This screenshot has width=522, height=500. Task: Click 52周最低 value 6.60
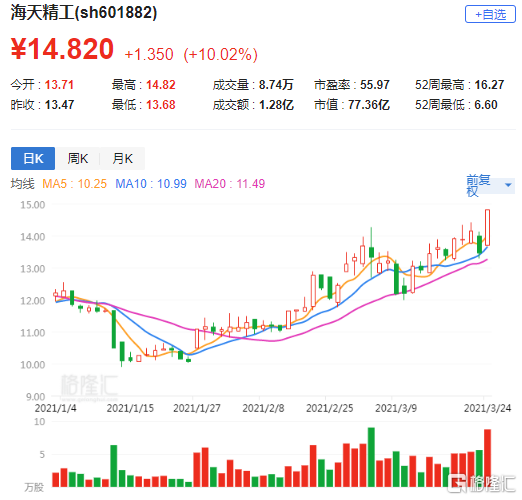486,105
